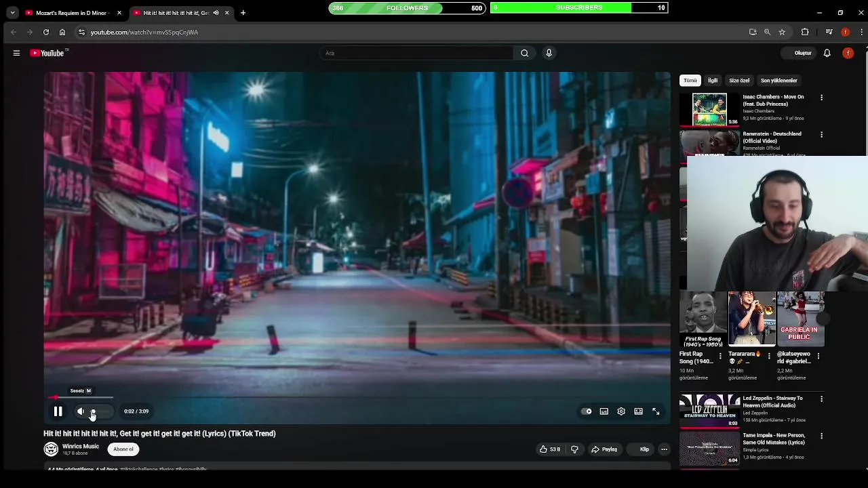Dislike the video with thumbs down

click(574, 449)
